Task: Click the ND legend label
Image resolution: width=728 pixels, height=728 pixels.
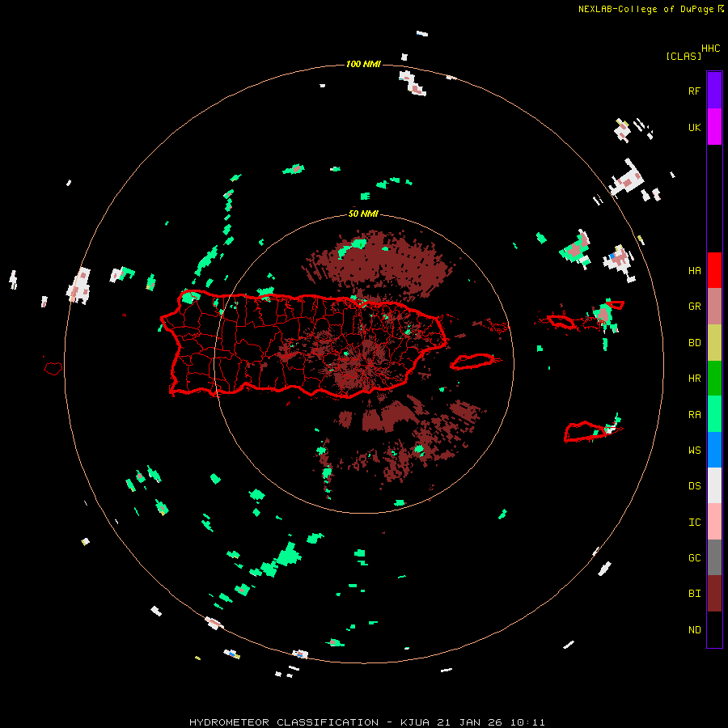Action: point(694,630)
